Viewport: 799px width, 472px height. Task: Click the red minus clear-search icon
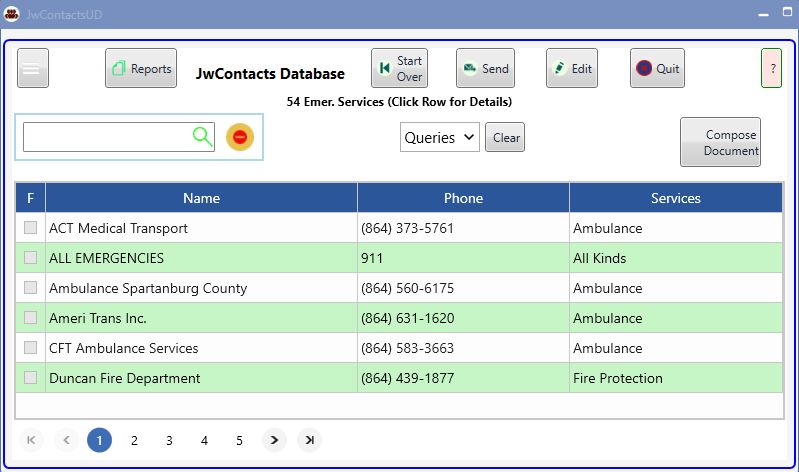pyautogui.click(x=240, y=137)
